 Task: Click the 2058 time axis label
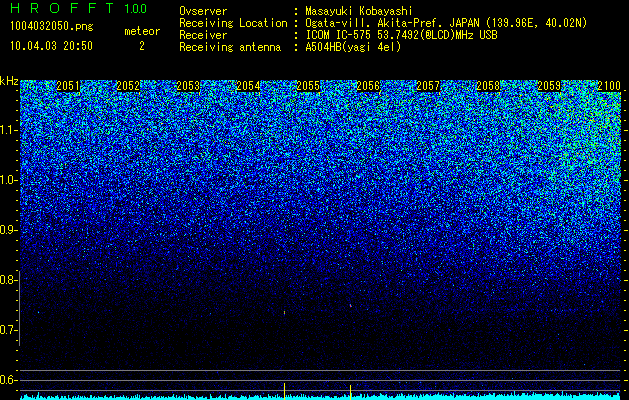point(488,86)
